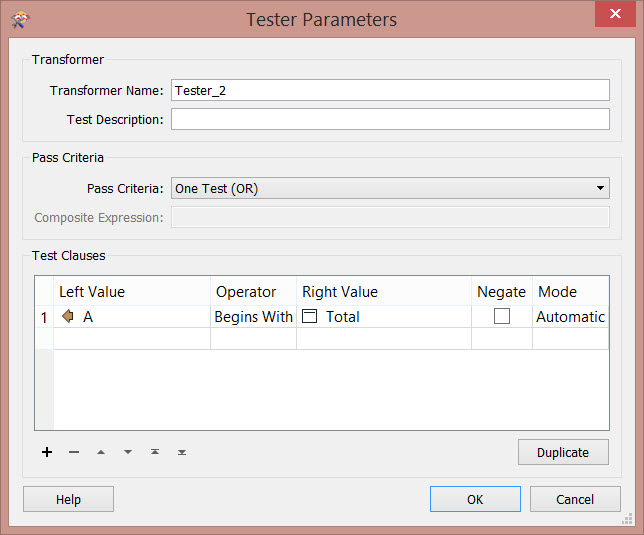
Task: Open the Pass Criteria dropdown
Action: (x=390, y=188)
